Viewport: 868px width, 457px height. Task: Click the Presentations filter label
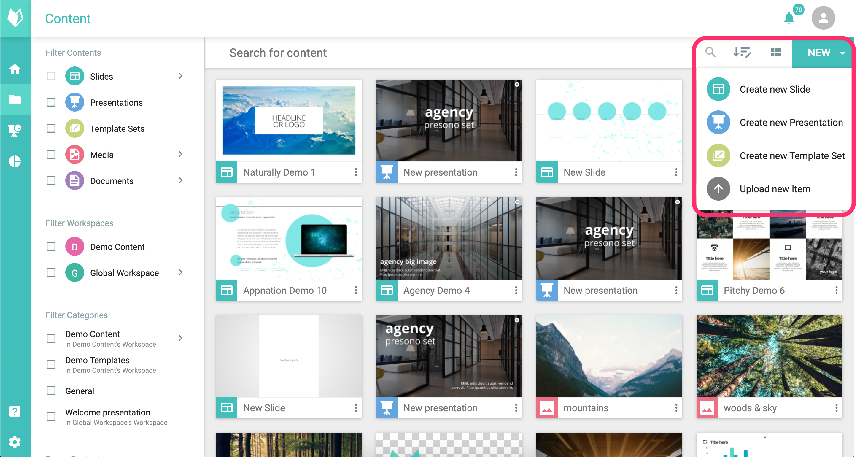[116, 102]
